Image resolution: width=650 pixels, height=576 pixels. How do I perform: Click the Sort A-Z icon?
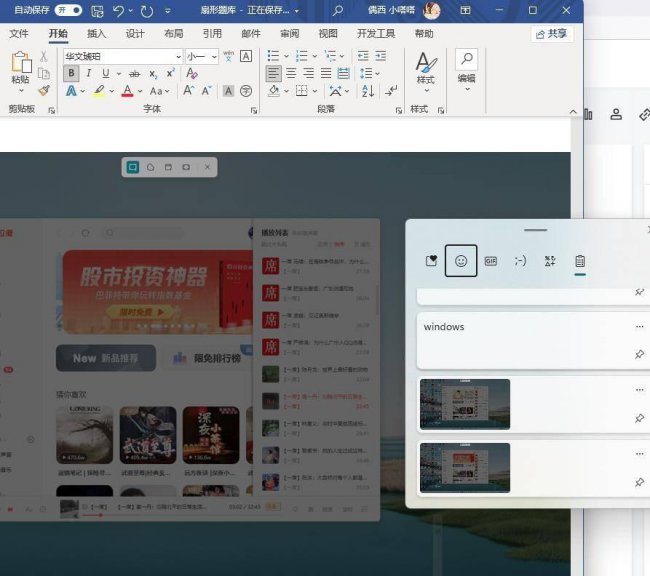pos(368,91)
